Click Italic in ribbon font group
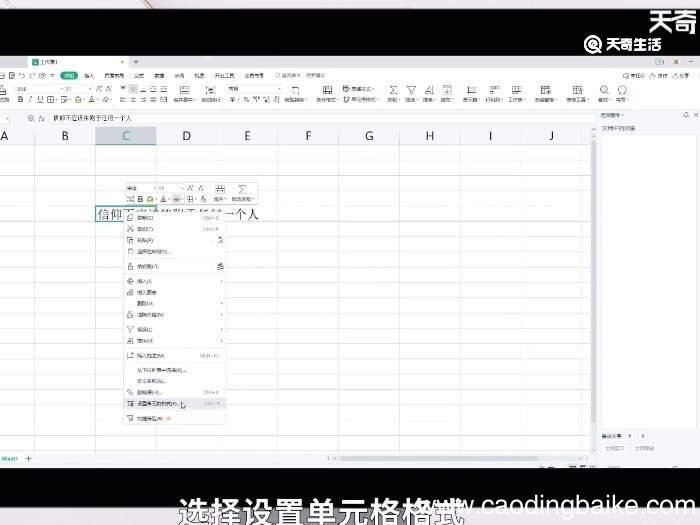The image size is (700, 525). pyautogui.click(x=30, y=99)
